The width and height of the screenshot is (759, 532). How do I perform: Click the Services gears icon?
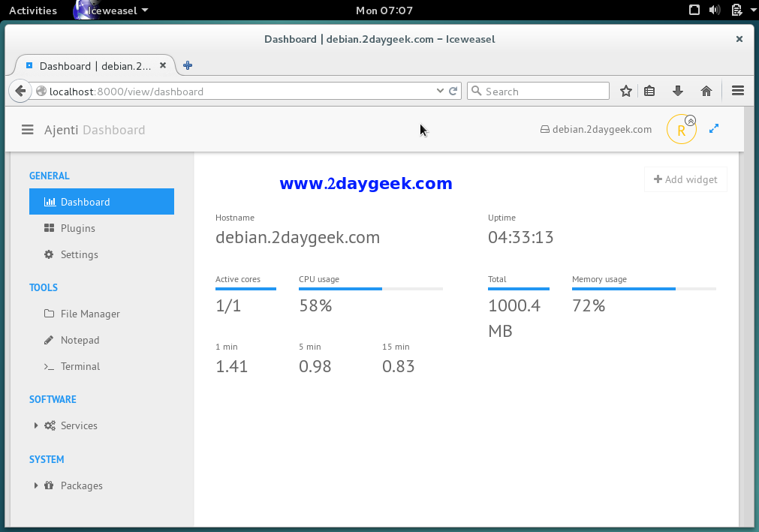coord(50,425)
